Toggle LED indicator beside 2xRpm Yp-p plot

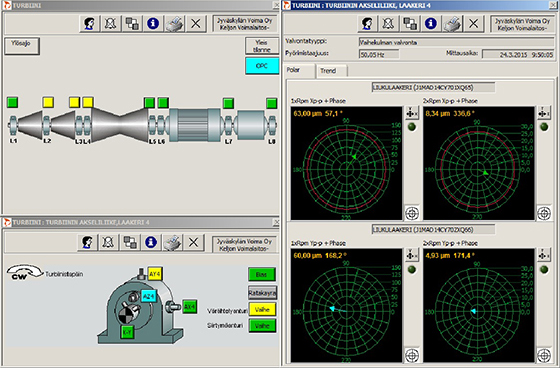[544, 269]
